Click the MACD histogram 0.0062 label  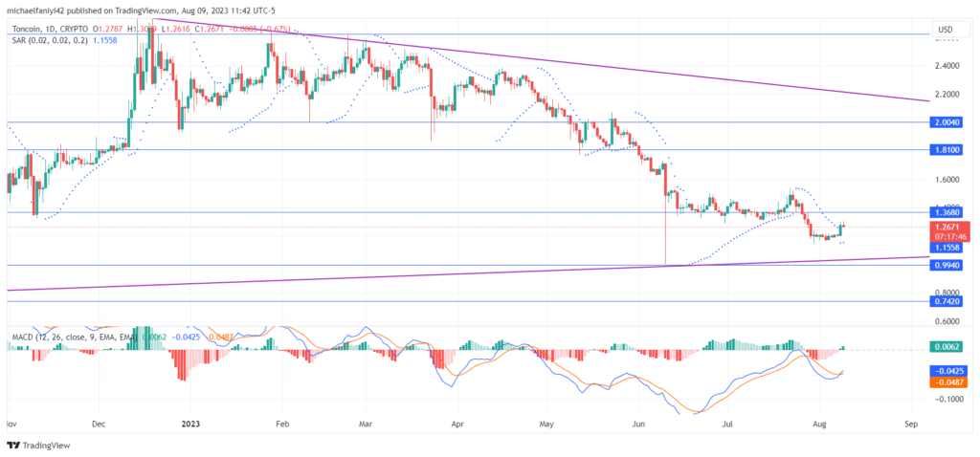click(x=945, y=346)
